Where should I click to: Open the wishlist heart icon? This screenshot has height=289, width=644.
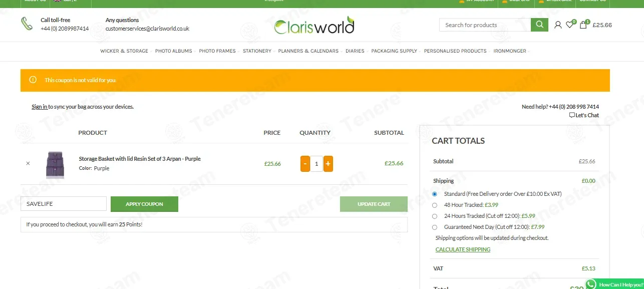[570, 25]
